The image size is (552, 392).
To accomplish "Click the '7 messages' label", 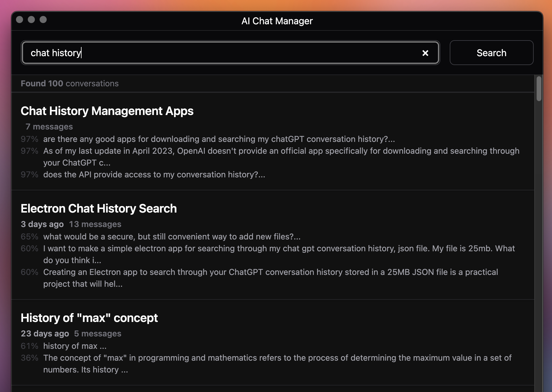I will click(49, 127).
